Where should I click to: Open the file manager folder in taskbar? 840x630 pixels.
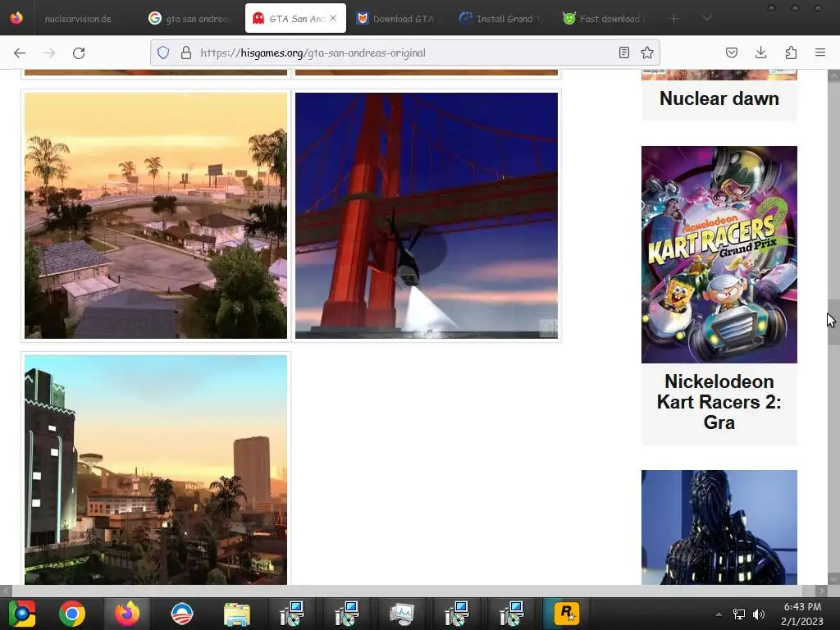[237, 614]
